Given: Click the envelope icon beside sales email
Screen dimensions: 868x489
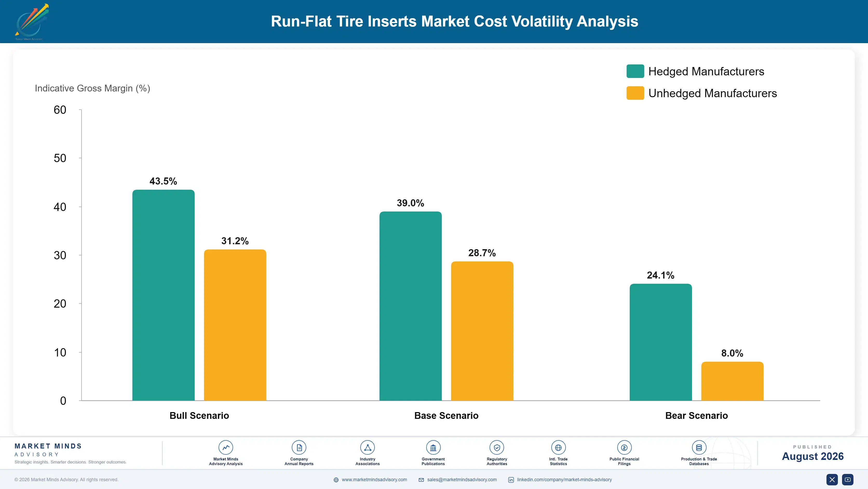Looking at the screenshot, I should pos(421,480).
